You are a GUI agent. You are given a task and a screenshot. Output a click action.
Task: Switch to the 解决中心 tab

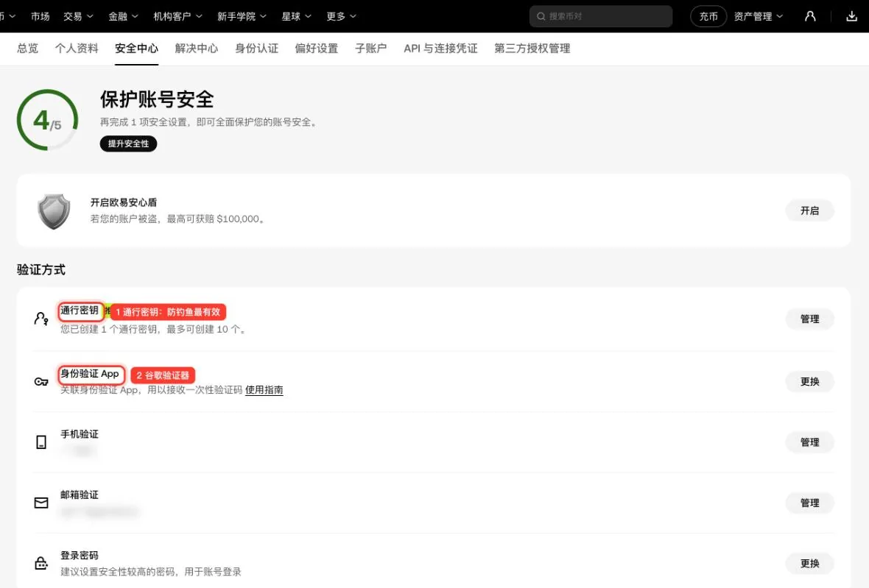pyautogui.click(x=196, y=49)
